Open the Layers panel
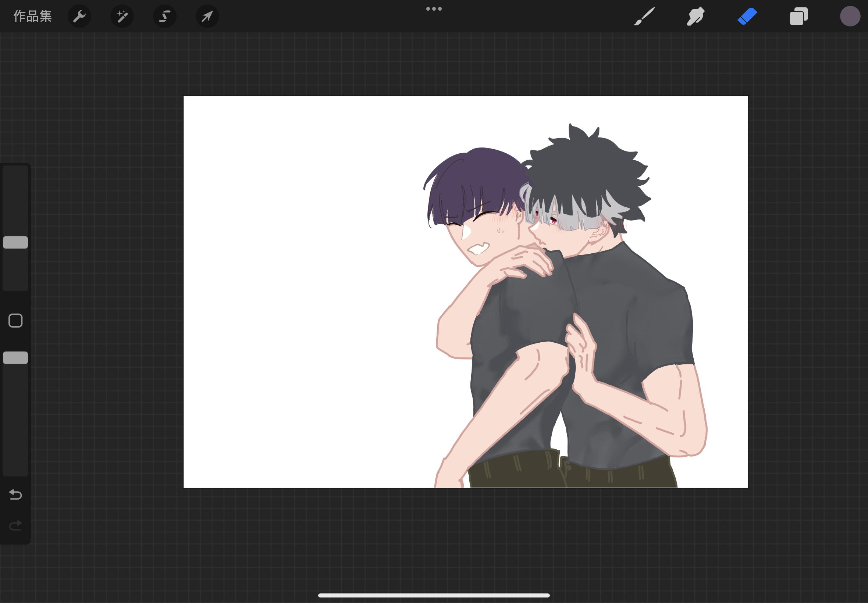868x603 pixels. 798,16
